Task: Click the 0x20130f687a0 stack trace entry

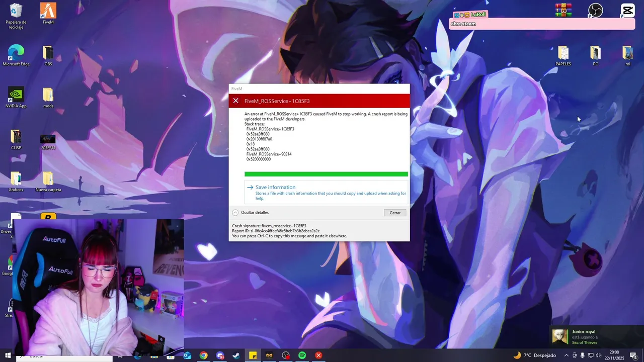Action: tap(259, 139)
